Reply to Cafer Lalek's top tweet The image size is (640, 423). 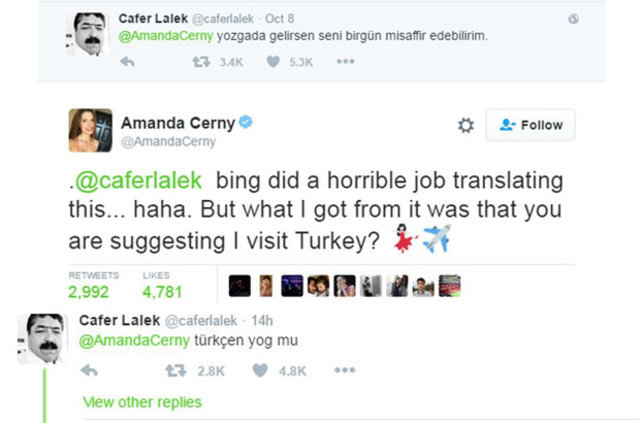(127, 62)
